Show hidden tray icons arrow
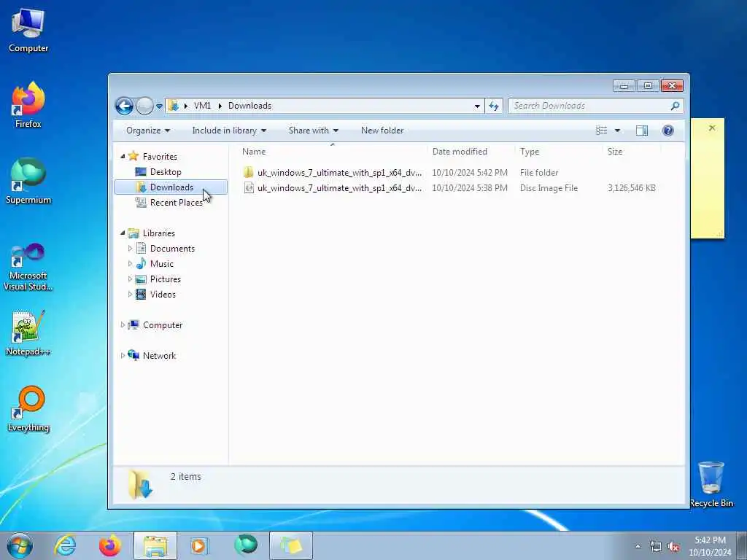Image resolution: width=747 pixels, height=560 pixels. click(638, 547)
